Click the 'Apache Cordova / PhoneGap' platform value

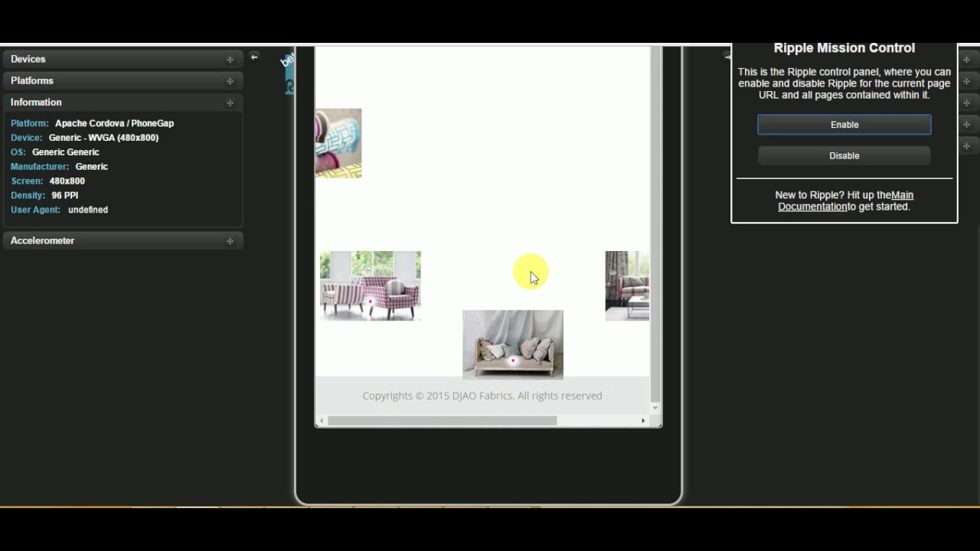pyautogui.click(x=114, y=123)
